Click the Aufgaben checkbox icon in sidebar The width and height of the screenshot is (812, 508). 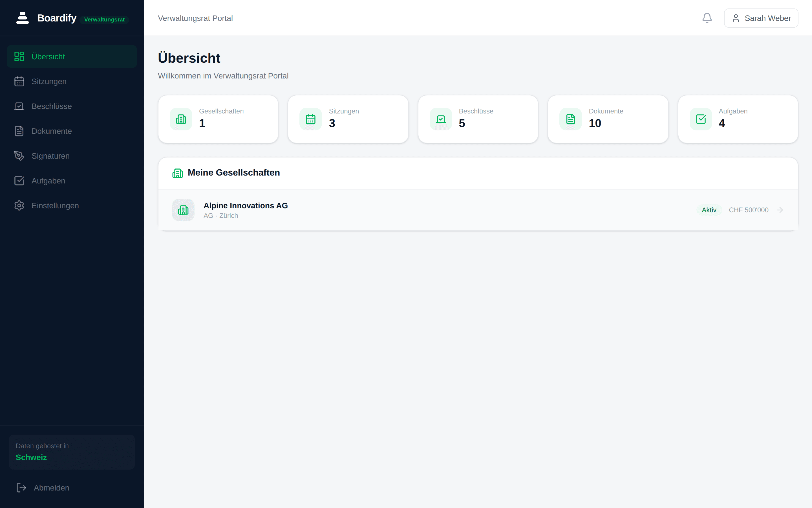tap(19, 181)
